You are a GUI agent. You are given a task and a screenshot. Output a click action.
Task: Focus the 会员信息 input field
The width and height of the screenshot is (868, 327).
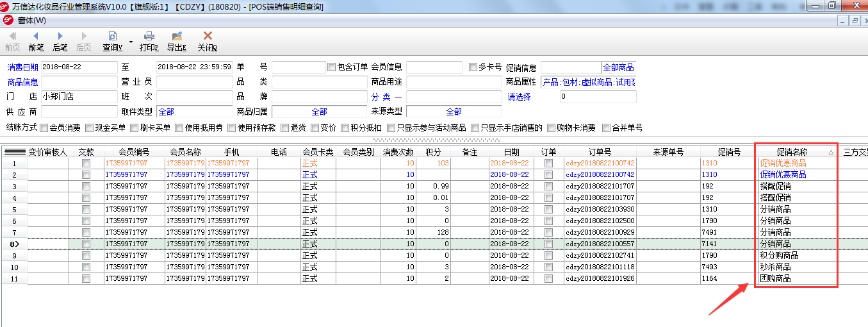click(434, 67)
